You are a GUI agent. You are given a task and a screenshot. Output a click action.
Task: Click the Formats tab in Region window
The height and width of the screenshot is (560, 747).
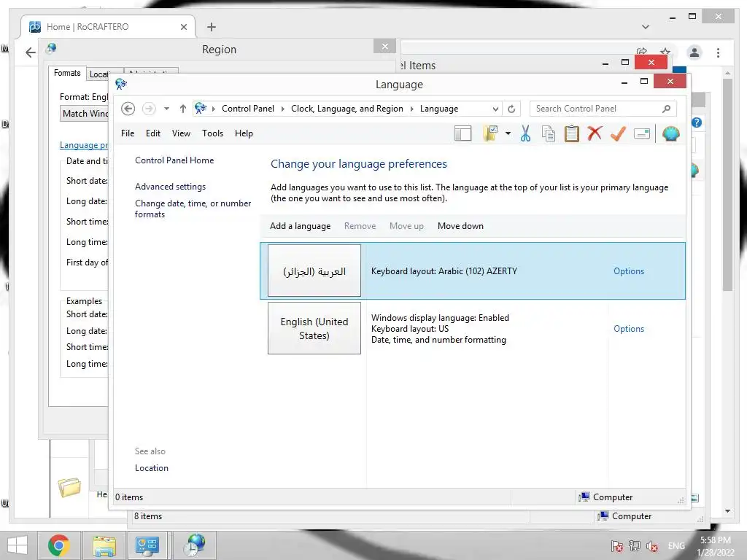click(67, 73)
